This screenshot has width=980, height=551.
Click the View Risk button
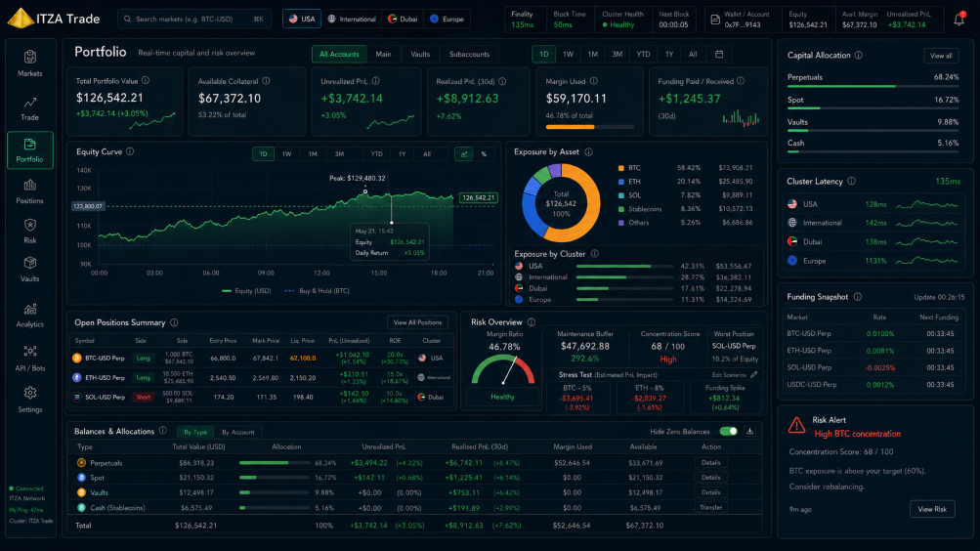point(932,509)
